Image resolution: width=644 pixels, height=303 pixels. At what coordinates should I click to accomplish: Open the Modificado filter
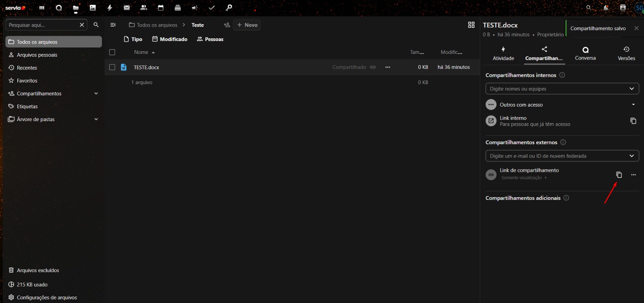coord(170,39)
